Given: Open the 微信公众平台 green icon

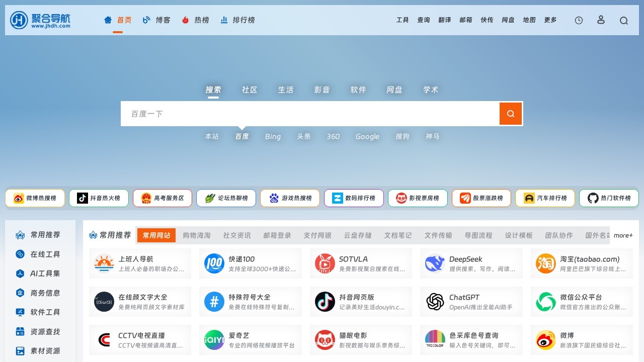Looking at the screenshot, I should tap(546, 302).
